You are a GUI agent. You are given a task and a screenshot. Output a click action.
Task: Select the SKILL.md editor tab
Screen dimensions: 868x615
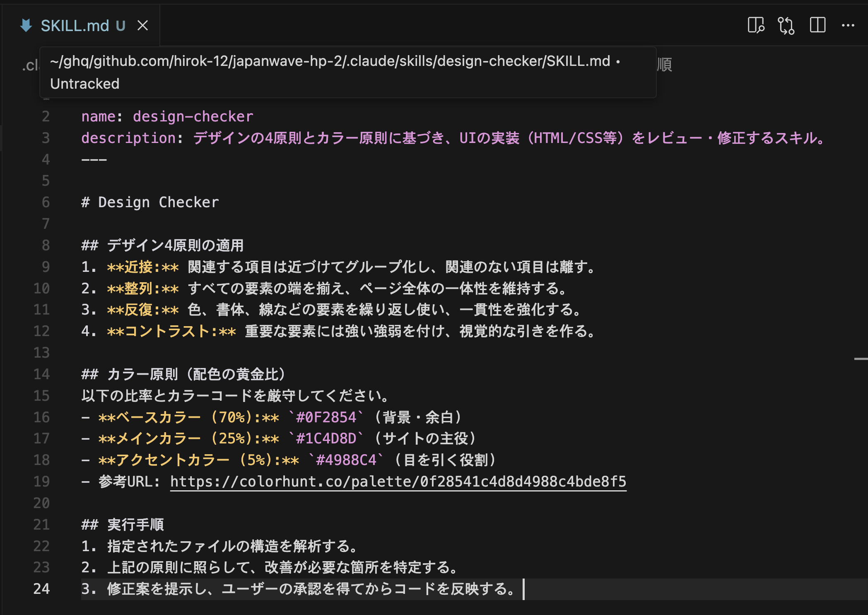point(75,26)
